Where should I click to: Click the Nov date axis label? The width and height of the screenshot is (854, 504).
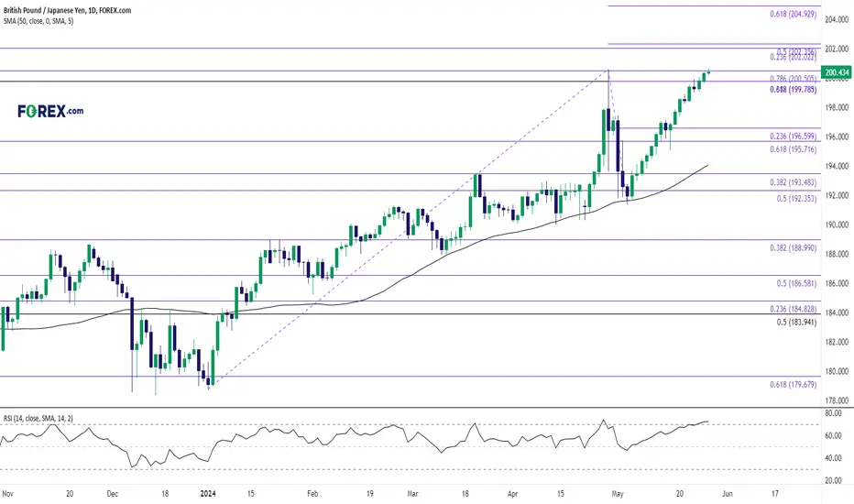(x=7, y=494)
